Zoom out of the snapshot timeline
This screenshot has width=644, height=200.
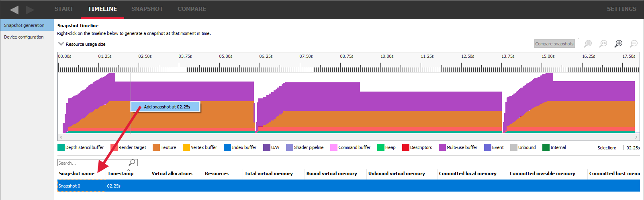[634, 44]
